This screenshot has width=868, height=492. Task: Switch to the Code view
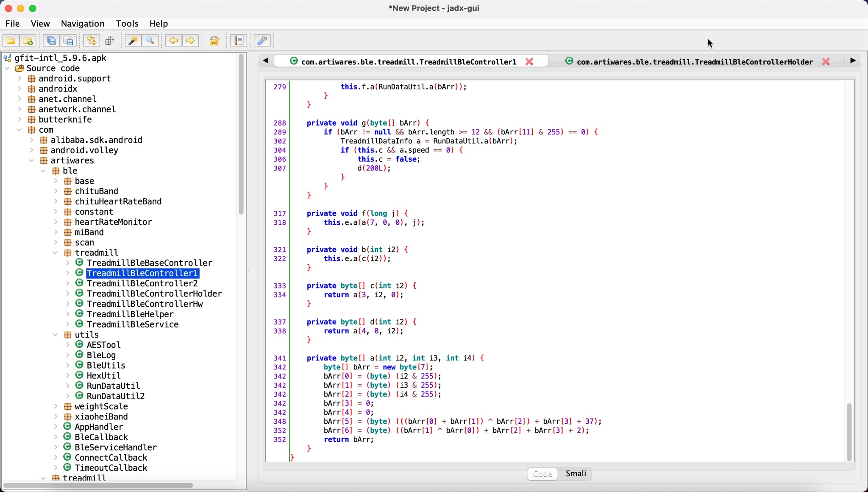tap(542, 474)
